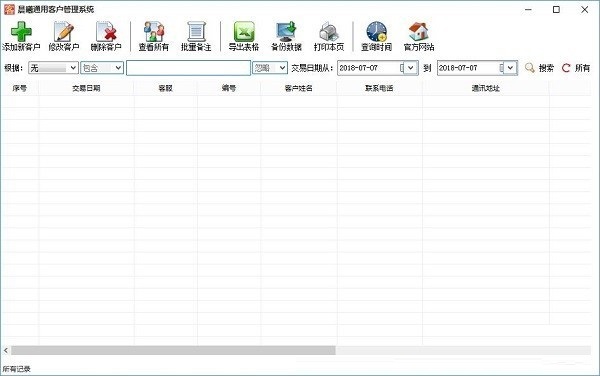Viewport: 600px width, 376px height.
Task: Click the 搜索 search button
Action: click(539, 68)
